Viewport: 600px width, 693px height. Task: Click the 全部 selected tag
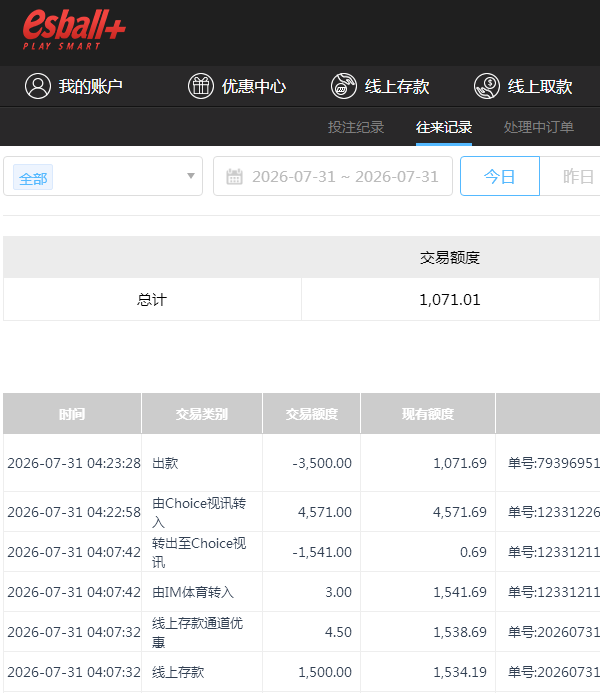click(x=33, y=177)
